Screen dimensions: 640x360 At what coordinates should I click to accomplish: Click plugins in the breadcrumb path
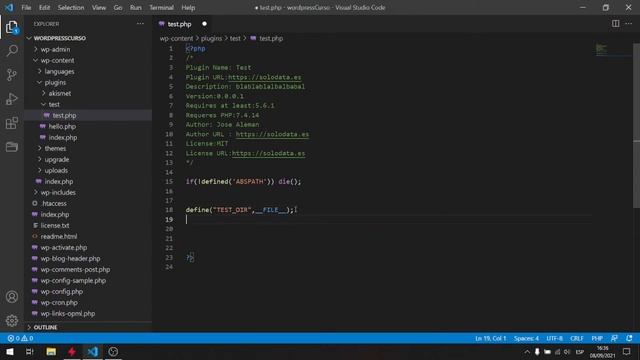point(211,38)
